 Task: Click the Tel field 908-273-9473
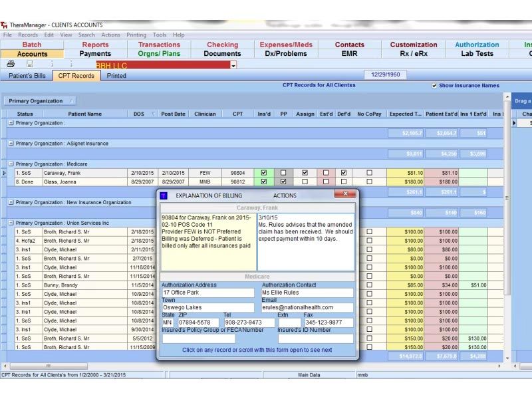[x=249, y=323]
